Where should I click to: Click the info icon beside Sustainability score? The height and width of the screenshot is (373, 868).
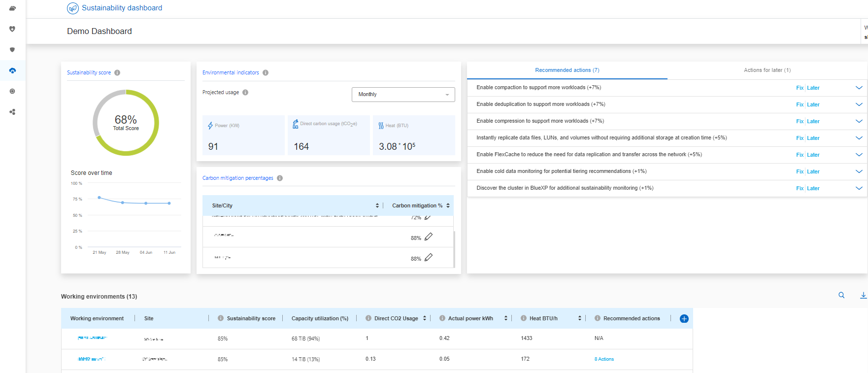(x=117, y=73)
